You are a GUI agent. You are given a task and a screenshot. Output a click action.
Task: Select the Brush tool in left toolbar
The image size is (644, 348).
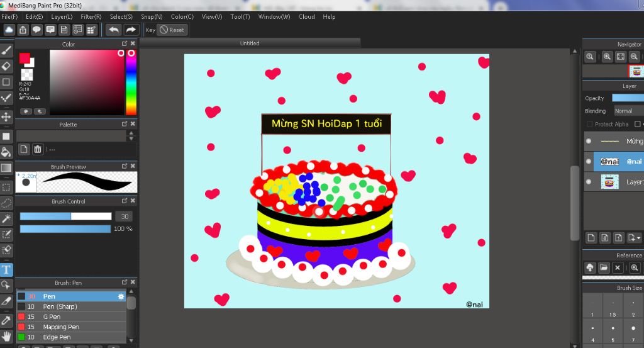(x=6, y=50)
